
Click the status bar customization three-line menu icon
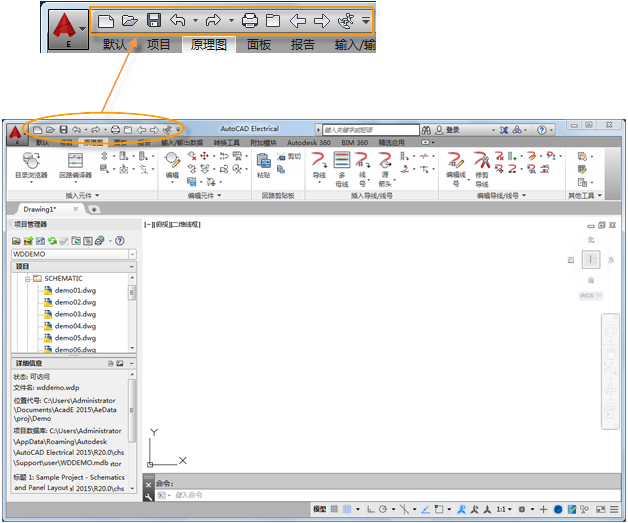[614, 509]
